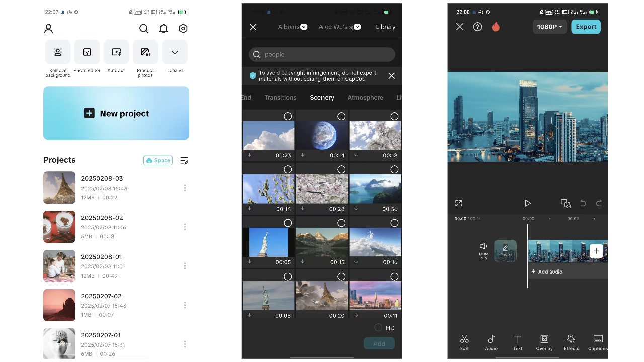Open the Overlay tool
644x362 pixels.
coord(544,343)
